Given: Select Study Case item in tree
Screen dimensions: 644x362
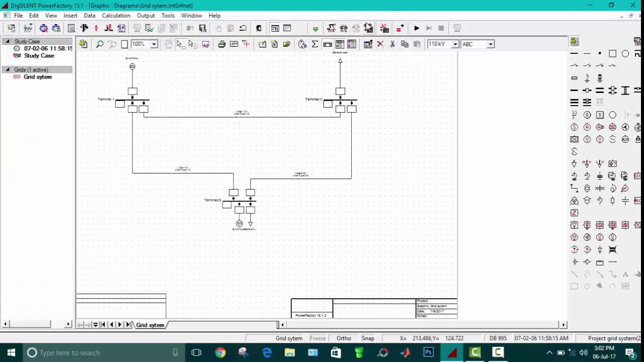Looking at the screenshot, I should pos(39,56).
